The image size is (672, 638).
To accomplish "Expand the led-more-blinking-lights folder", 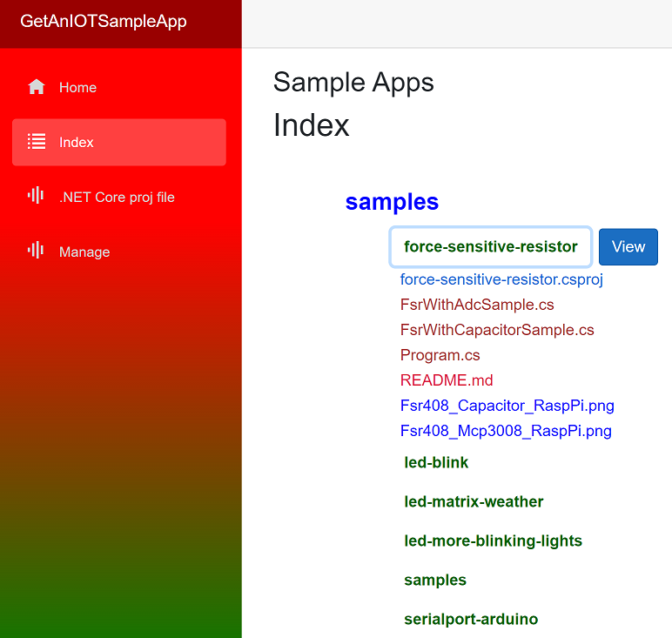I will coord(493,541).
